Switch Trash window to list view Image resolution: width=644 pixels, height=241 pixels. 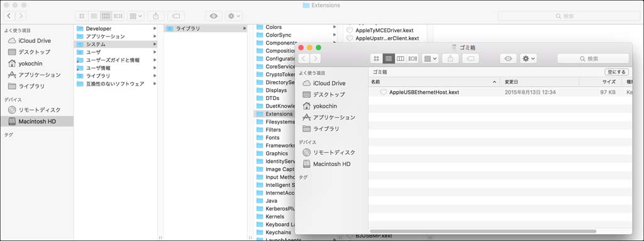(x=388, y=59)
